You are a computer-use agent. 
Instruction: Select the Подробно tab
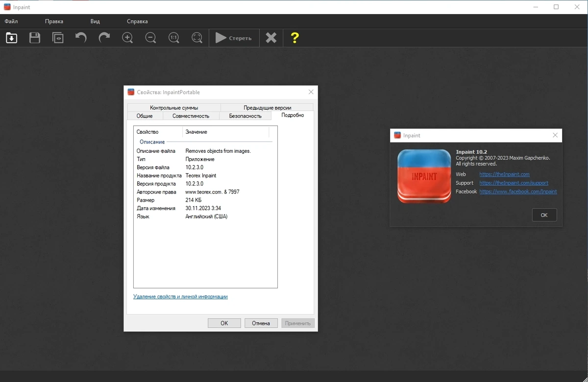(x=293, y=115)
